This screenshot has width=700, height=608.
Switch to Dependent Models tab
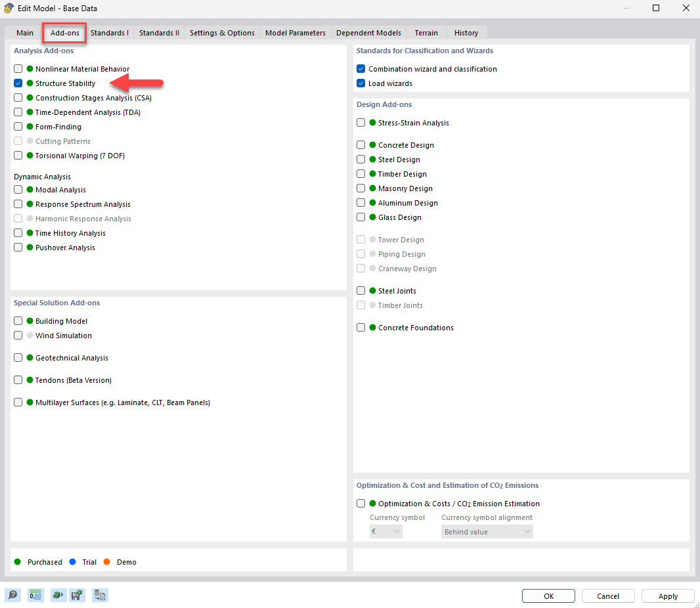coord(368,33)
